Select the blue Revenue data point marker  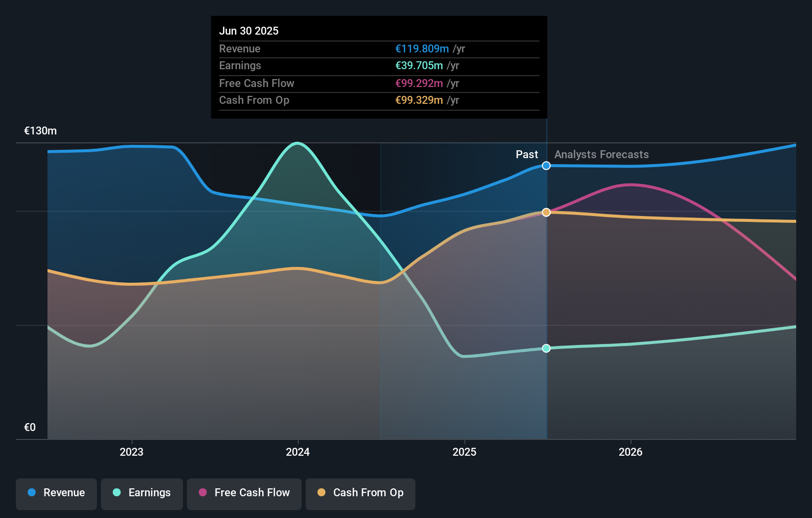click(x=546, y=166)
